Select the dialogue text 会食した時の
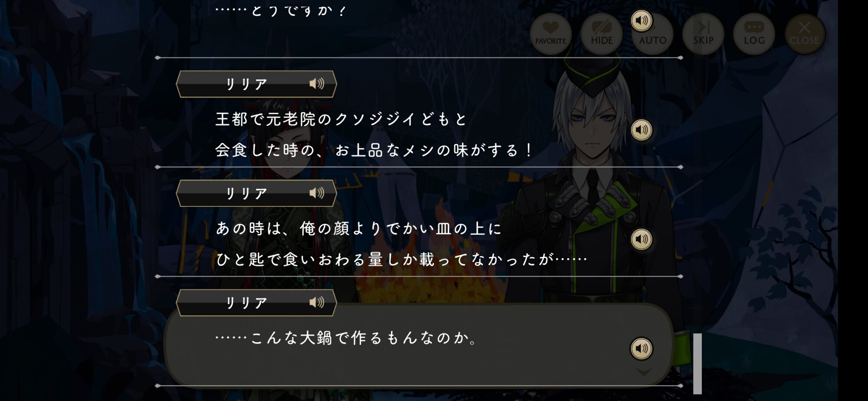 265,150
